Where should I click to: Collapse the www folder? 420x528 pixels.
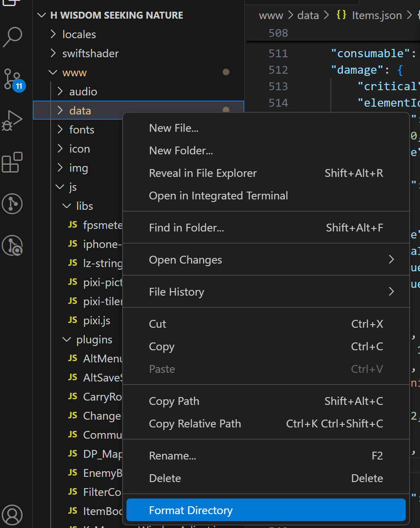tap(53, 72)
